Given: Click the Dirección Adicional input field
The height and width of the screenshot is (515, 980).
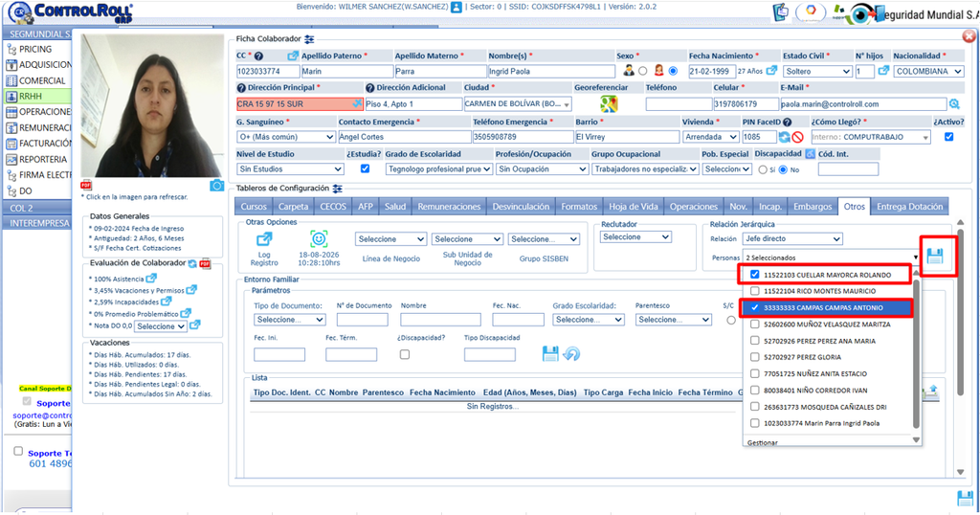Looking at the screenshot, I should (413, 103).
